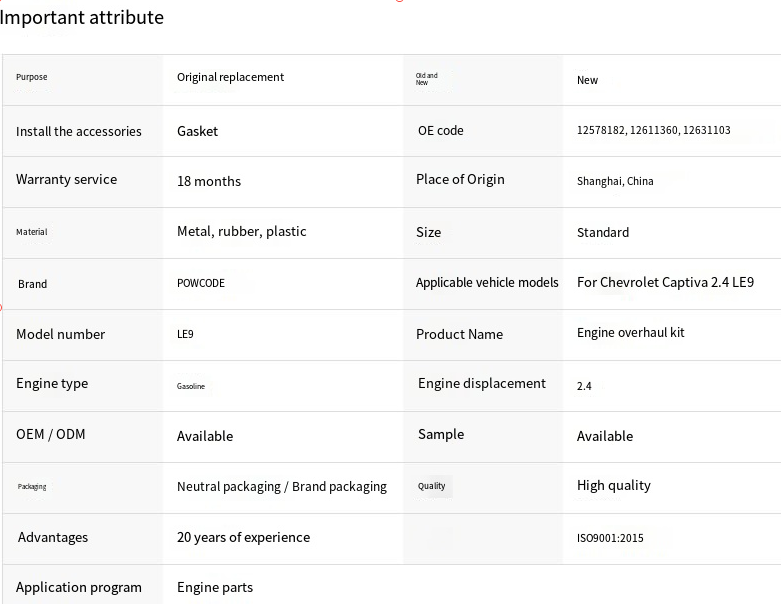Viewport: 781px width, 604px height.
Task: Click the "Gasket" accessories value
Action: tap(197, 131)
